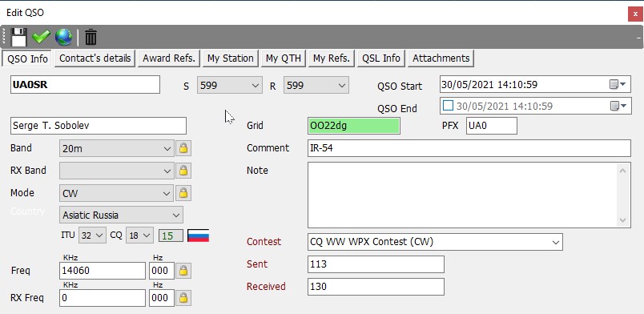This screenshot has width=644, height=314.
Task: Open the Attachments tab
Action: click(x=441, y=58)
